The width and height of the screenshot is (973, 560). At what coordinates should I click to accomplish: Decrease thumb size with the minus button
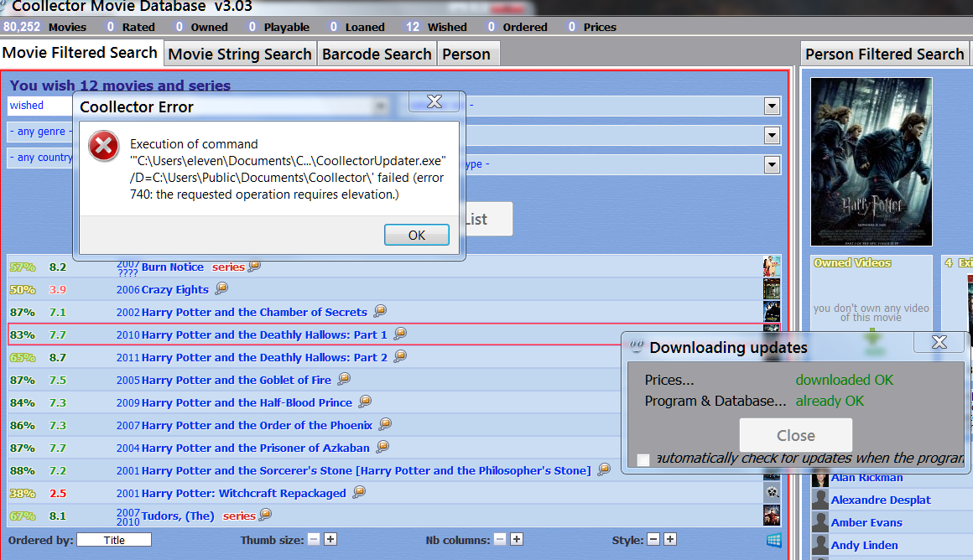tap(314, 540)
